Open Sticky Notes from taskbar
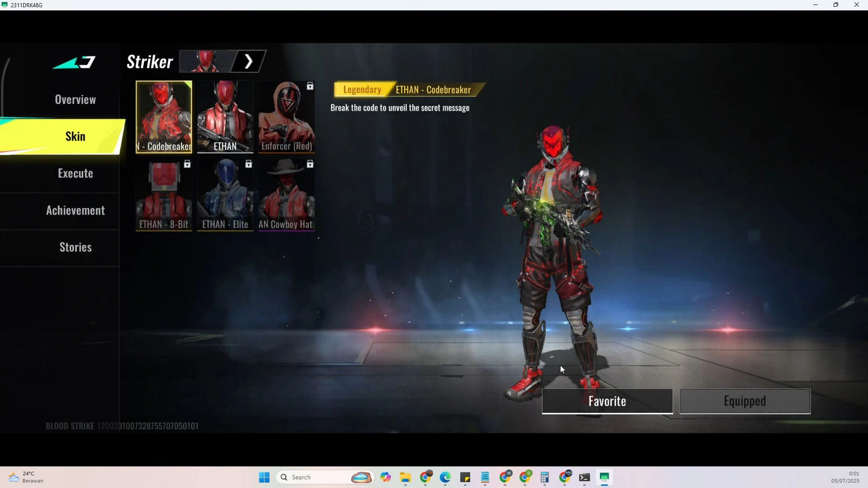The width and height of the screenshot is (868, 488). 465,478
